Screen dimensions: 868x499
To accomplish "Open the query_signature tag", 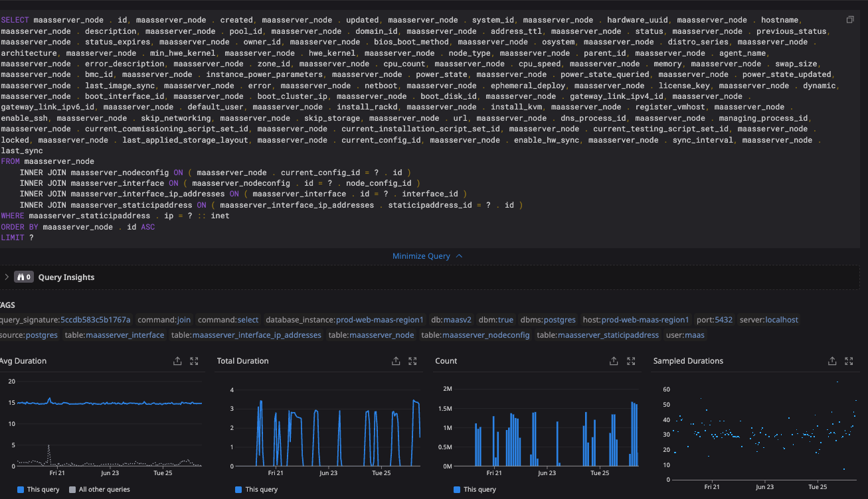I will [65, 320].
